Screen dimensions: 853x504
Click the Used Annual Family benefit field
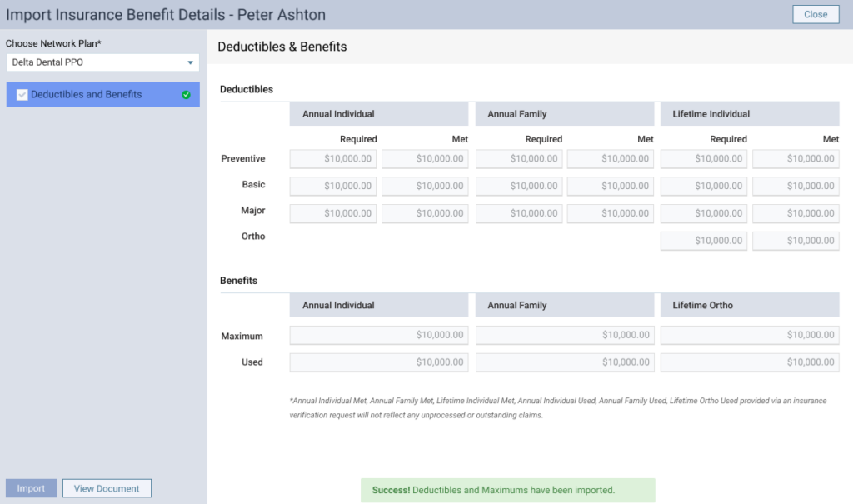click(x=565, y=362)
